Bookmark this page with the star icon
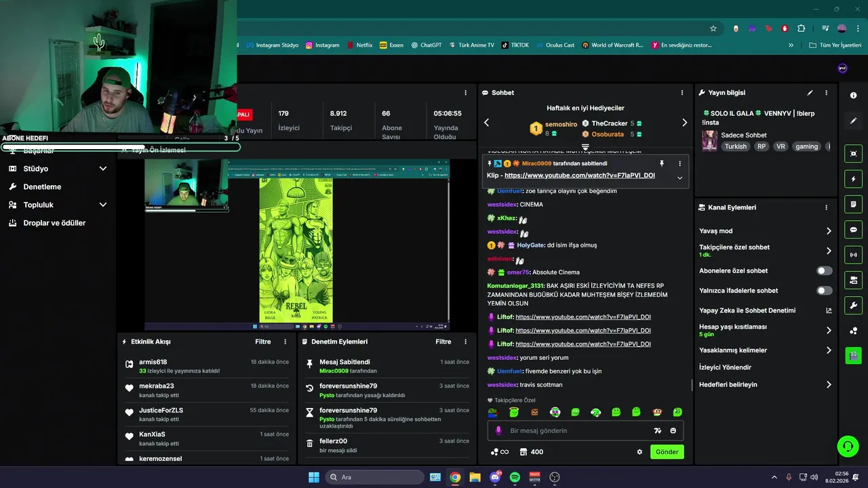The image size is (868, 488). pos(713,28)
